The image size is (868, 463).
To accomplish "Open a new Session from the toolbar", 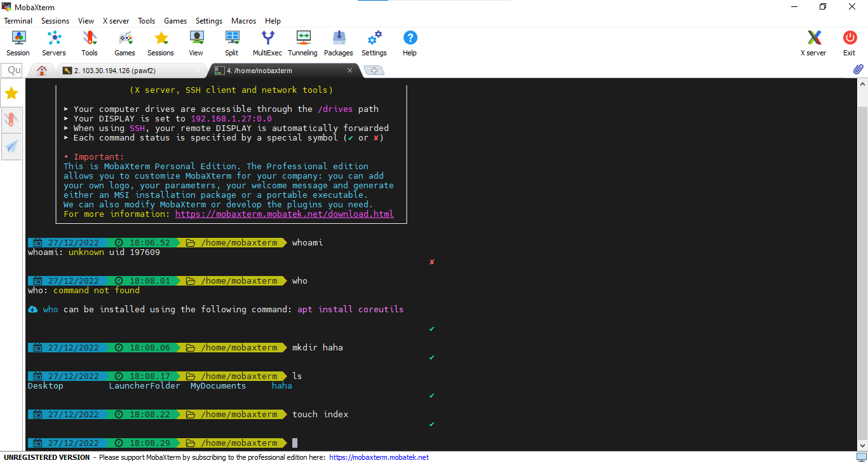I will pyautogui.click(x=18, y=43).
